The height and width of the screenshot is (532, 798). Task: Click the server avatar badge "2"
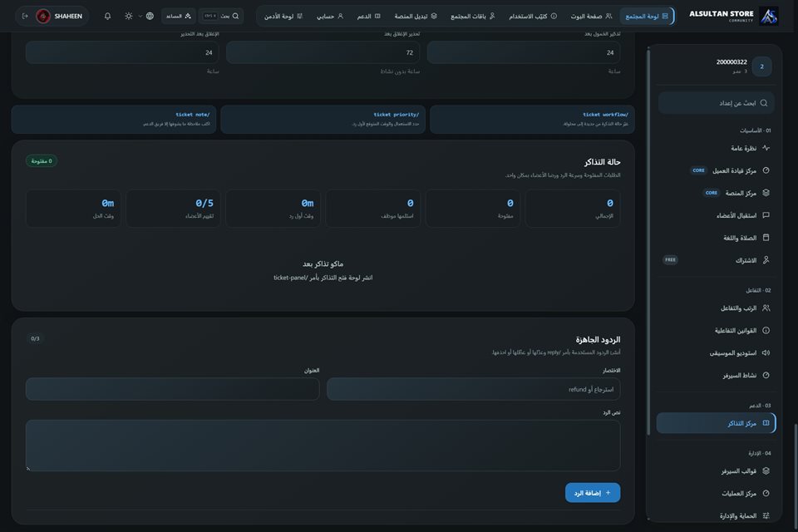pos(762,66)
